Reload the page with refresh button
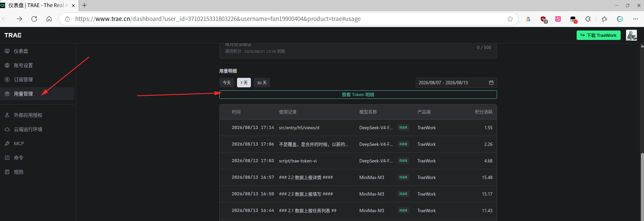The width and height of the screenshot is (644, 221). 34,19
